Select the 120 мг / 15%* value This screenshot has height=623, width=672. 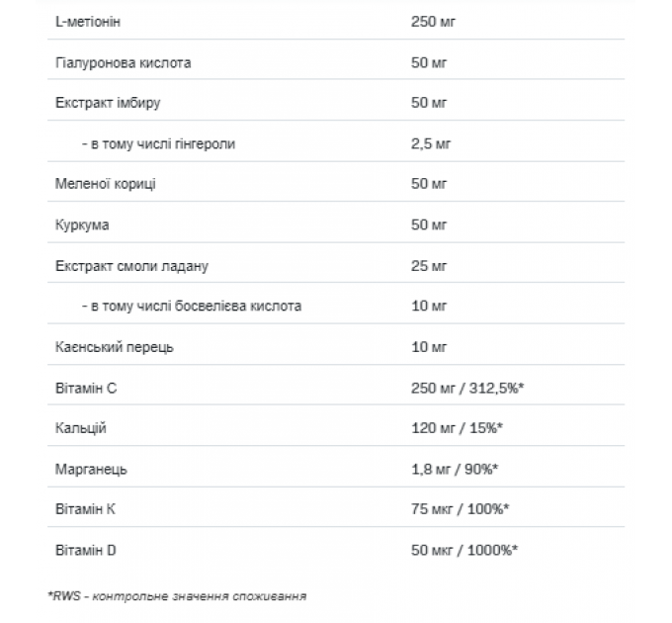457,428
